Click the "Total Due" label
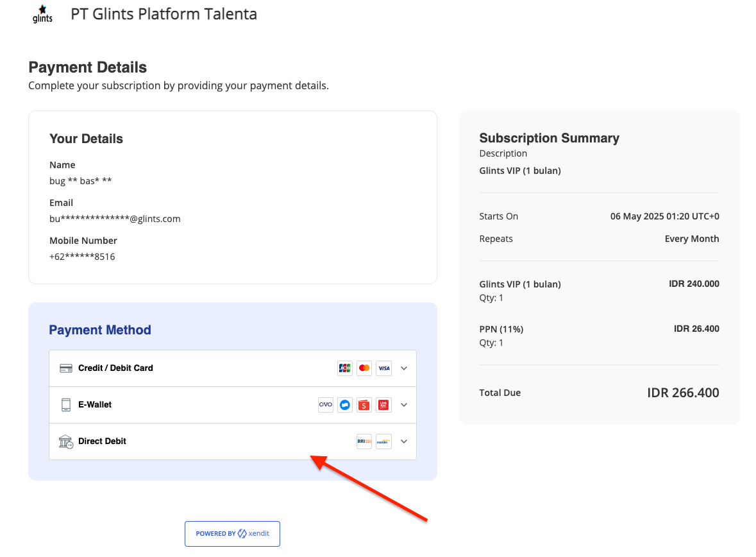This screenshot has height=557, width=756. (x=500, y=393)
